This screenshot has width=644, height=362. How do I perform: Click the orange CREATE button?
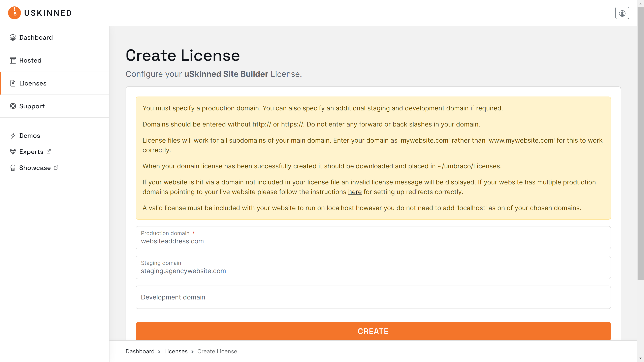click(x=373, y=331)
